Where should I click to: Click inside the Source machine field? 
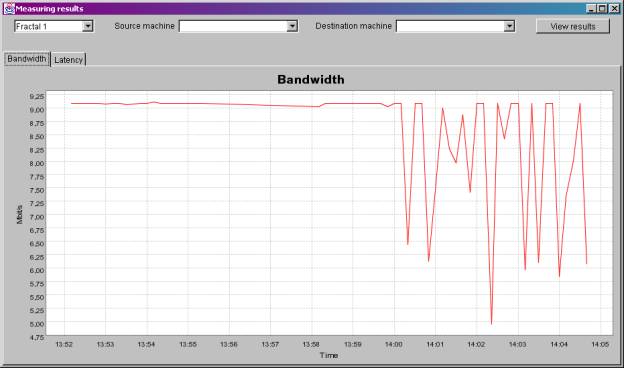pos(233,26)
